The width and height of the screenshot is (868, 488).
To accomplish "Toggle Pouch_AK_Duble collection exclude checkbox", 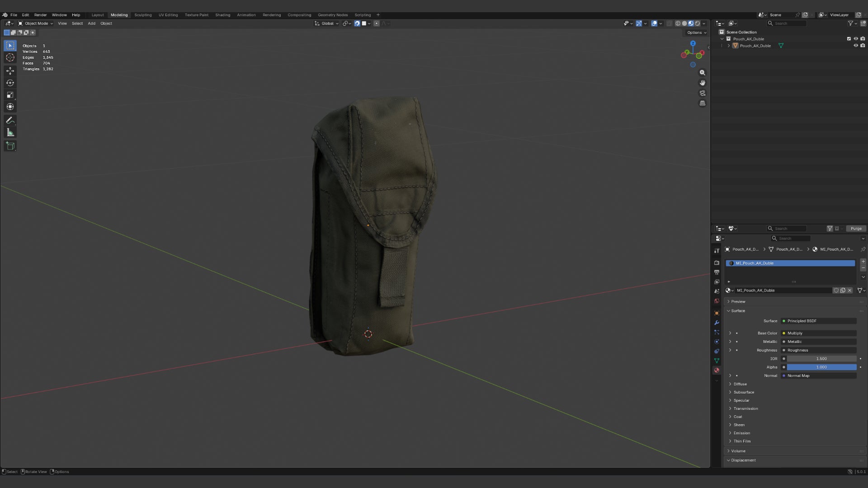I will [849, 39].
